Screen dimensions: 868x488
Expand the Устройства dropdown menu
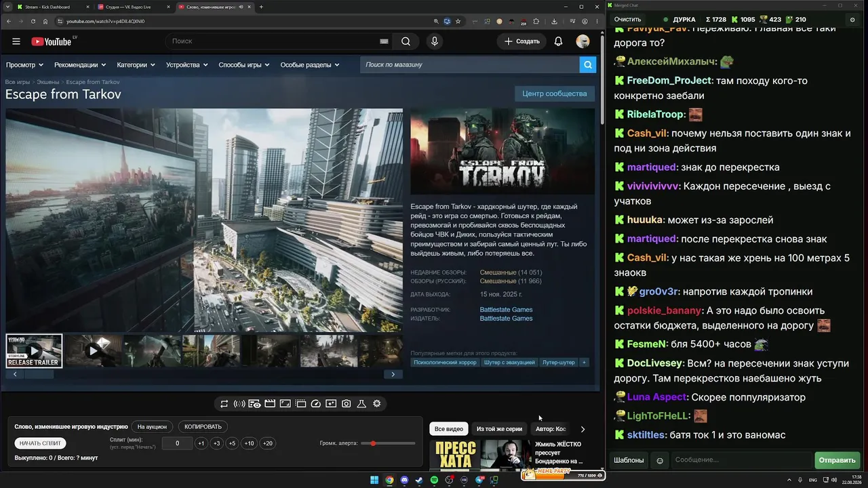[x=186, y=65]
